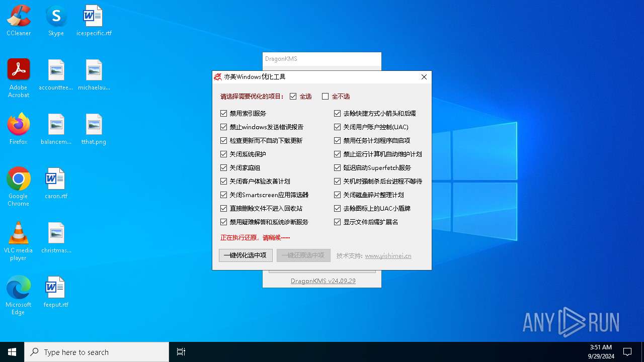Open the taskbar clock and date
Viewport: 644px width, 362px height.
coord(601,352)
